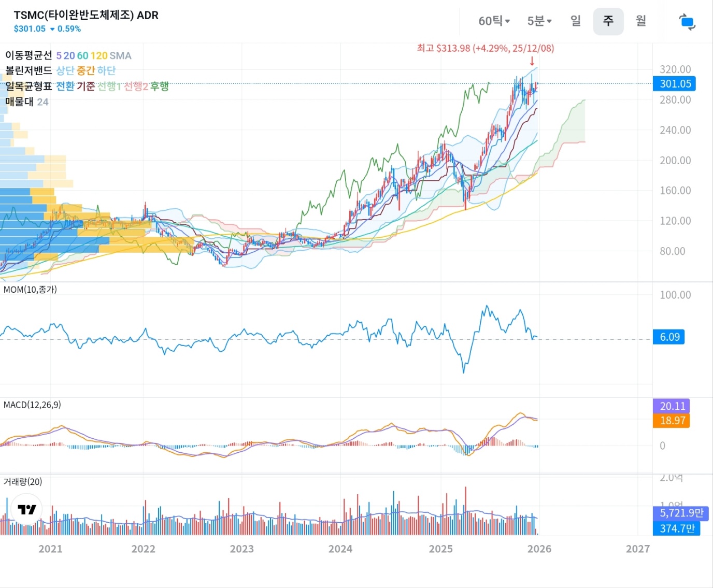Click the orange 18.97 signal value tag
This screenshot has width=713, height=588.
[672, 421]
